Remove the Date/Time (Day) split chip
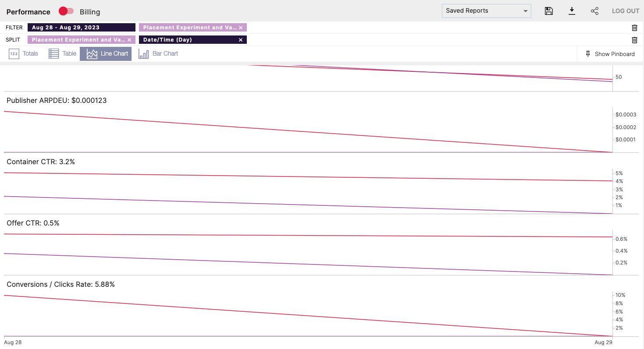Screen dimensions: 644x349 (x=241, y=40)
